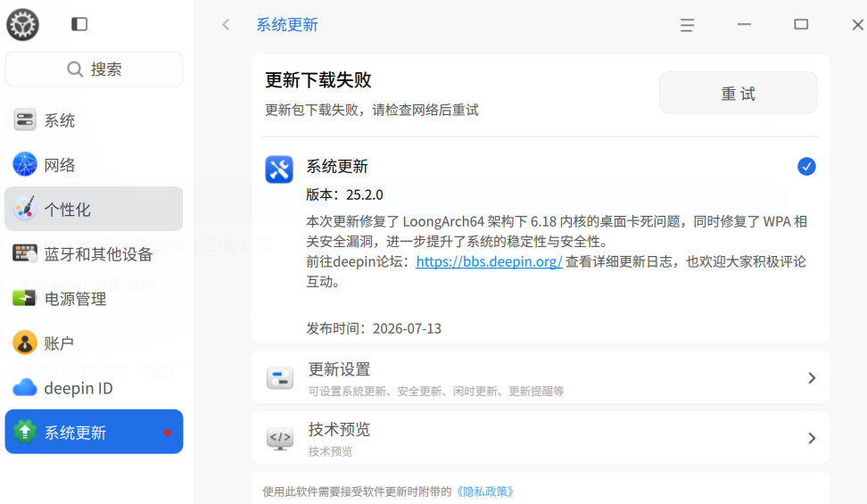This screenshot has height=504, width=867.
Task: Click the search magnifier icon
Action: click(x=75, y=70)
